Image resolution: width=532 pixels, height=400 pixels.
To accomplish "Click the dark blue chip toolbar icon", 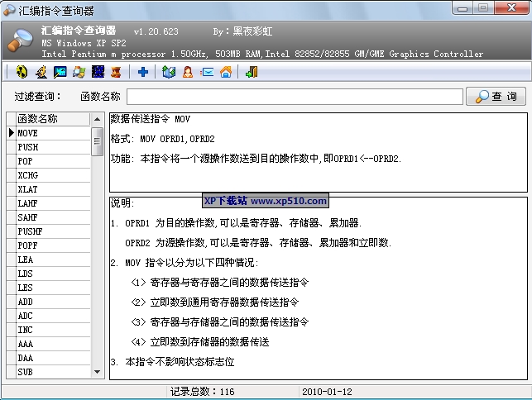I will [x=98, y=72].
